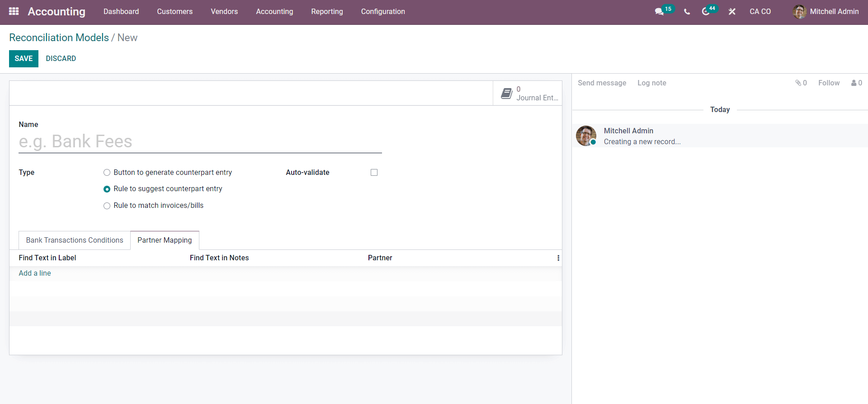The width and height of the screenshot is (868, 404).
Task: Click the followers person icon
Action: point(854,83)
